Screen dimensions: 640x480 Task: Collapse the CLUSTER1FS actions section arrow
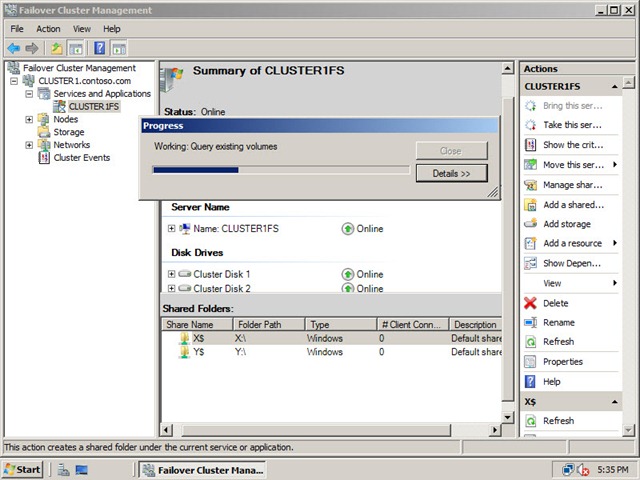614,87
